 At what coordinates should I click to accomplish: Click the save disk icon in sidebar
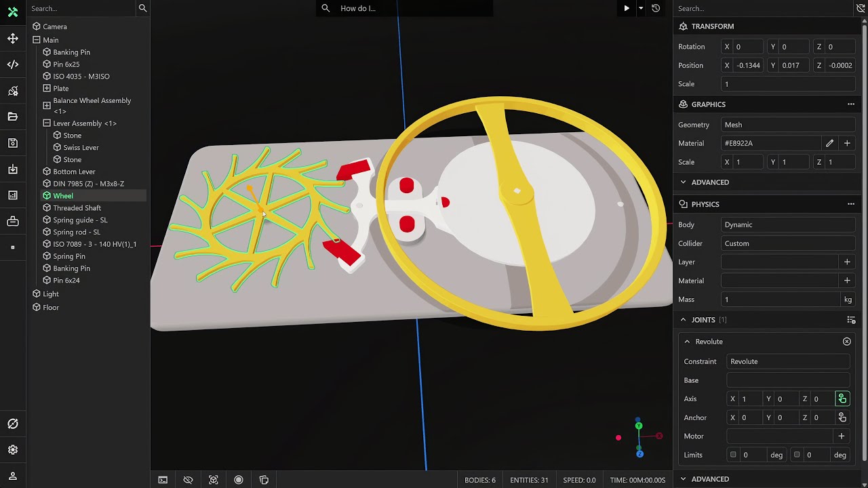click(13, 143)
